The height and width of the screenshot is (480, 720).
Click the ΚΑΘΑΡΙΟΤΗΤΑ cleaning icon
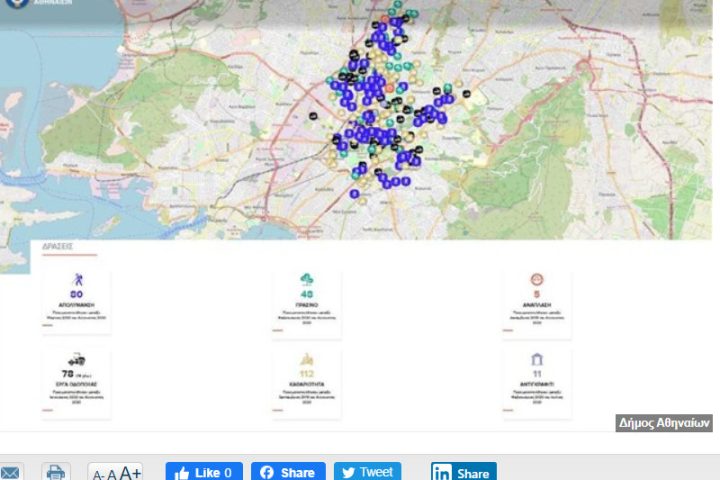point(306,358)
